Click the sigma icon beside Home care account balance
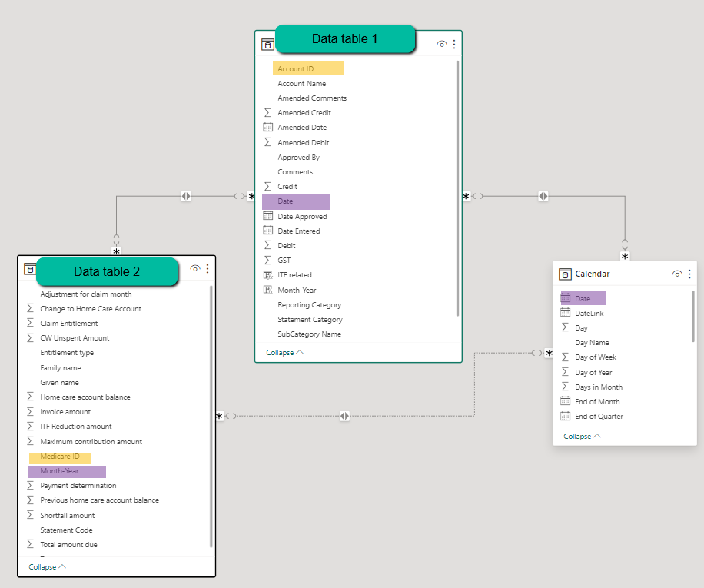The image size is (704, 588). 30,397
